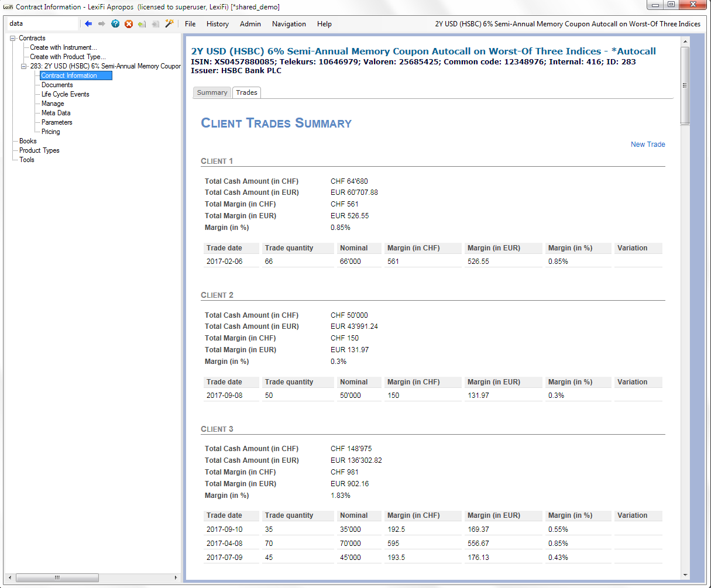Click the CHF 64'680 total cash value
711x588 pixels.
[349, 181]
